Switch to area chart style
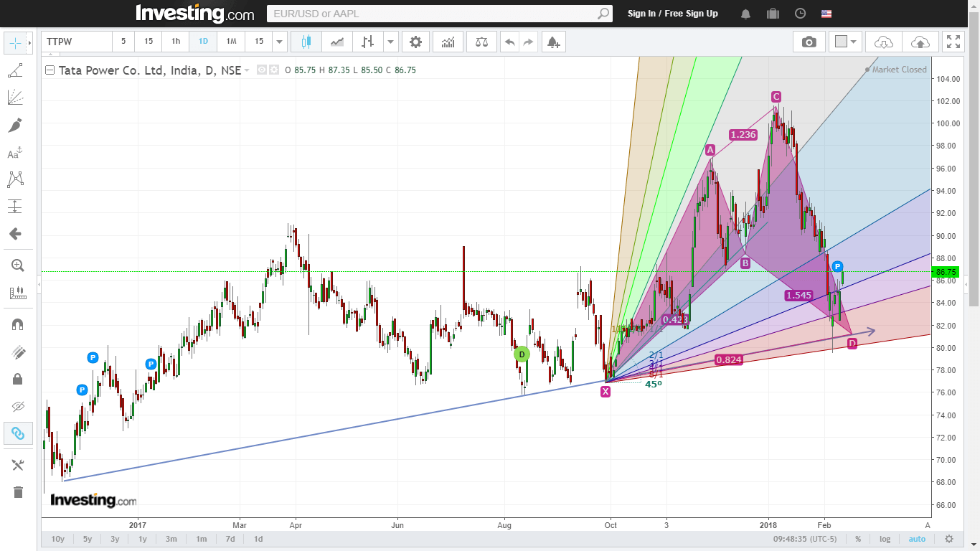This screenshot has height=551, width=980. point(337,42)
